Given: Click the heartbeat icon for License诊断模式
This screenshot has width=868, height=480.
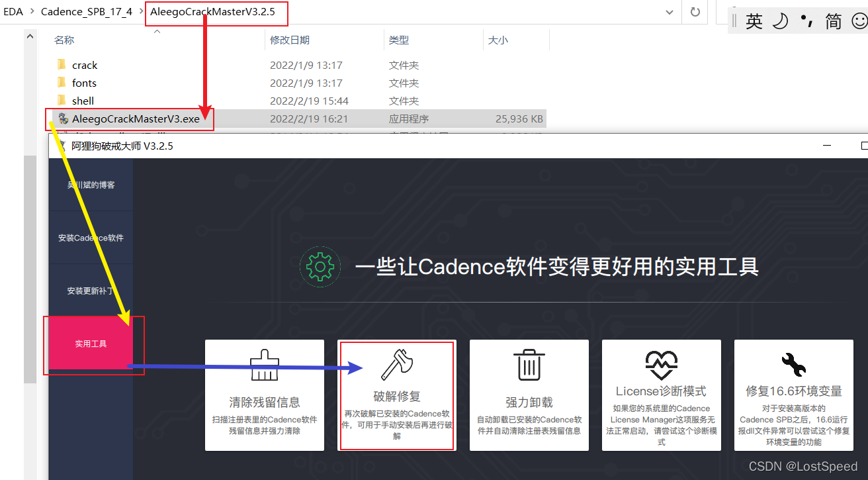Looking at the screenshot, I should tap(661, 365).
